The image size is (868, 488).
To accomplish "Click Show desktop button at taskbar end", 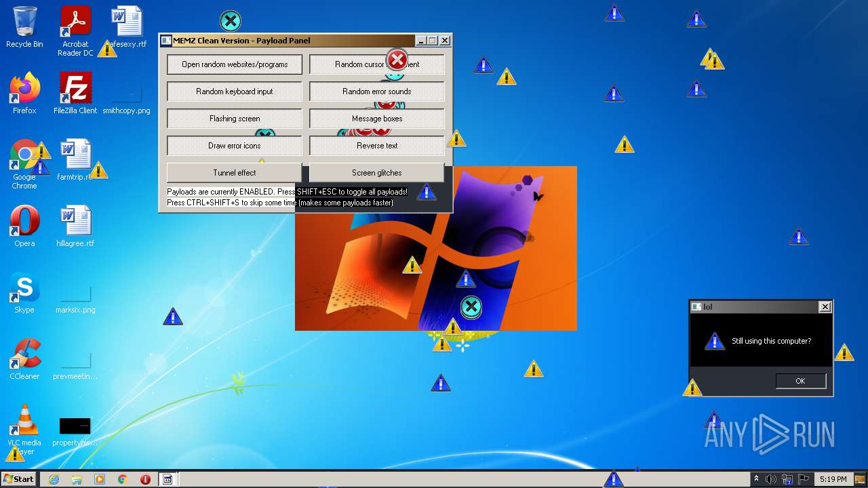I will tap(861, 479).
